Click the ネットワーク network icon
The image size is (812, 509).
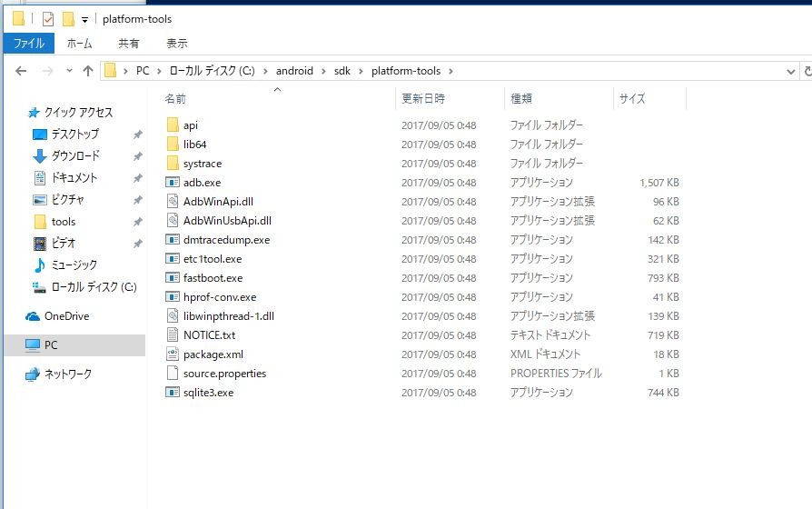(33, 374)
